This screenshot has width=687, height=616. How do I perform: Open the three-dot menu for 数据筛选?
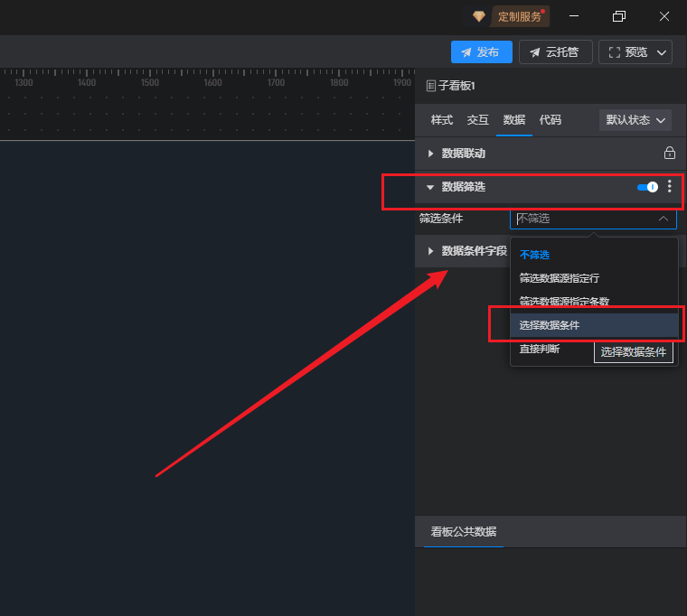tap(669, 187)
